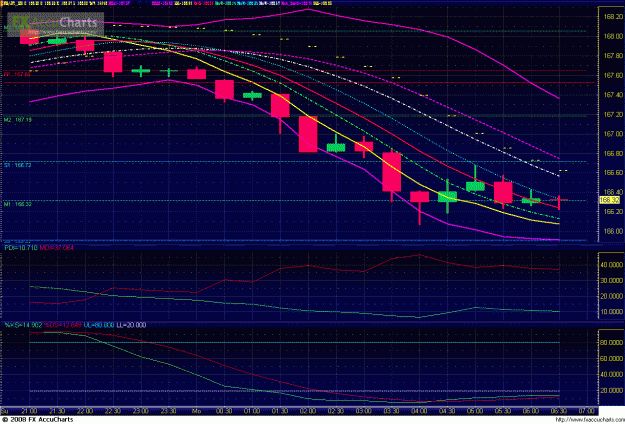Select 10.0000 on the DMI pane axis
This screenshot has height=424, width=625.
613,312
